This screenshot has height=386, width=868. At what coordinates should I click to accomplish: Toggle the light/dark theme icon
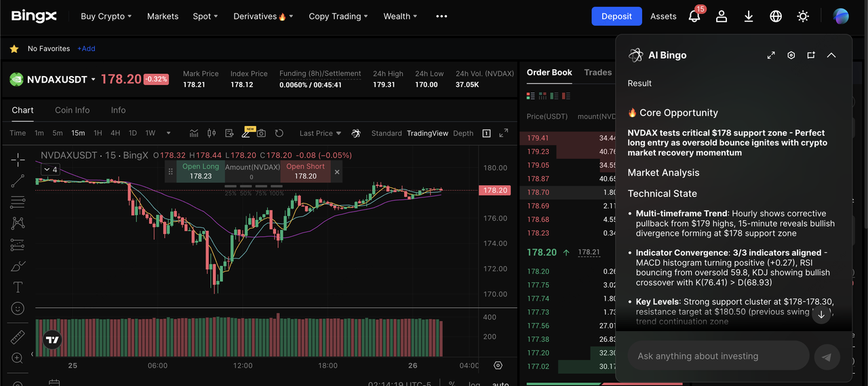[x=803, y=16]
